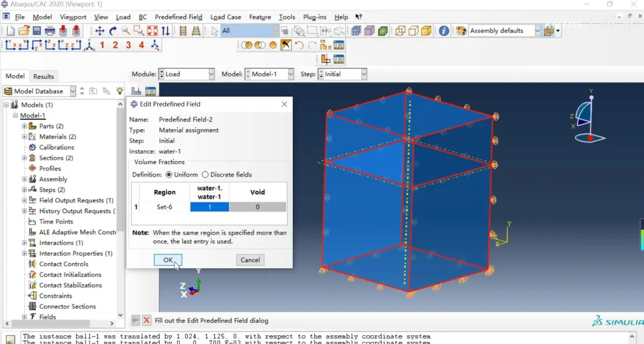
Task: Click the Cycle Views arrows icon
Action: point(165,31)
